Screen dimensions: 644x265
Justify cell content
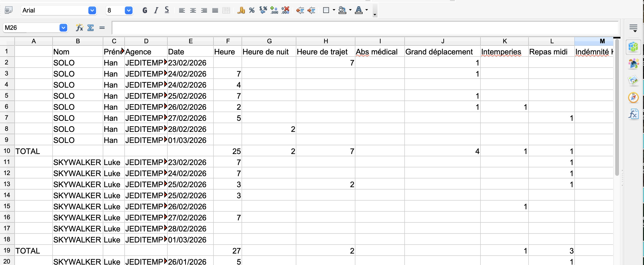click(215, 10)
